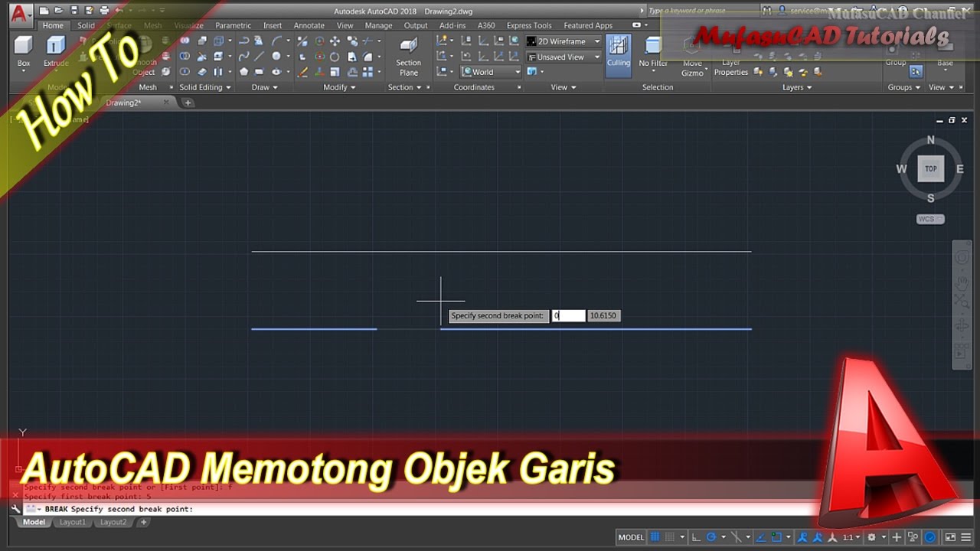
Task: Click the New file quick-access icon
Action: point(44,11)
